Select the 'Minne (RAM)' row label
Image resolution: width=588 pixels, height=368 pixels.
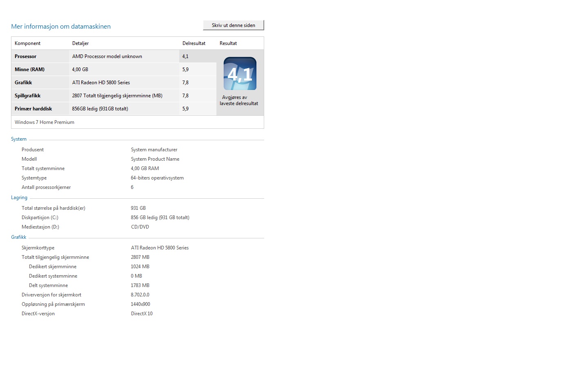29,70
